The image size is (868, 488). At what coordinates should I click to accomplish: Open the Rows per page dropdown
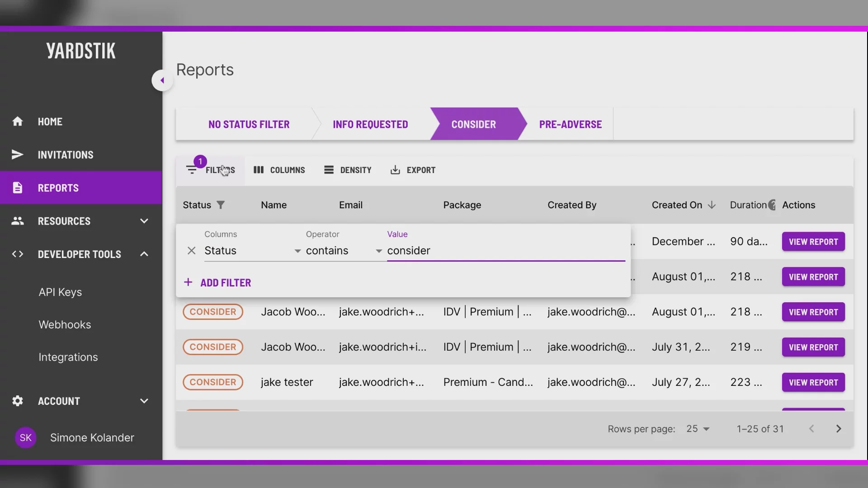point(698,429)
